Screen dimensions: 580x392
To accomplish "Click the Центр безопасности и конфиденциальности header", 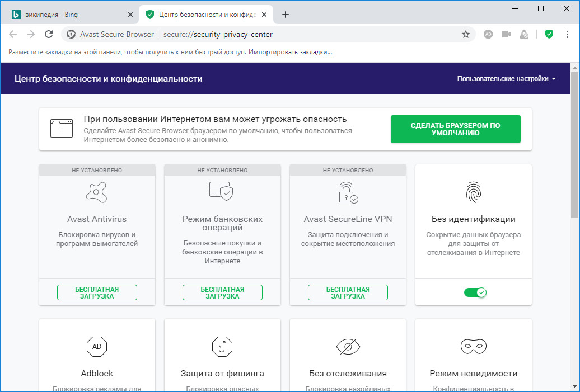I will (109, 79).
